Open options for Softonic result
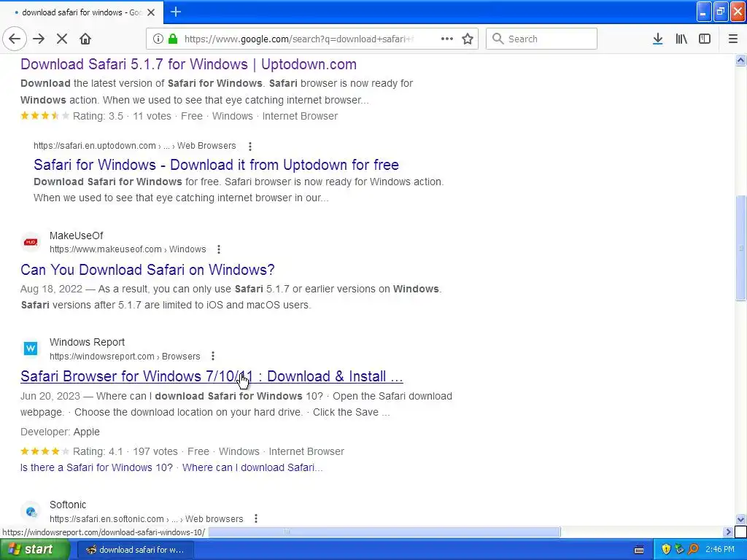747x560 pixels. (x=256, y=518)
